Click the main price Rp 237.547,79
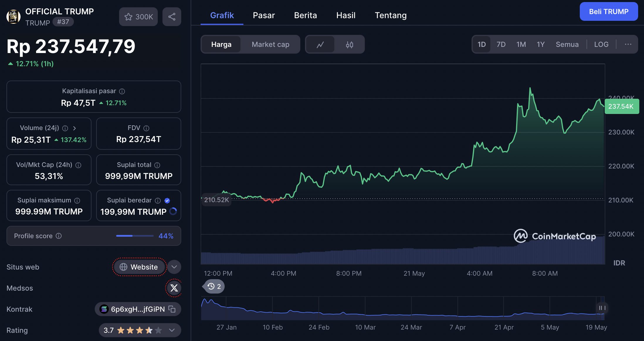This screenshot has height=341, width=644. 71,46
